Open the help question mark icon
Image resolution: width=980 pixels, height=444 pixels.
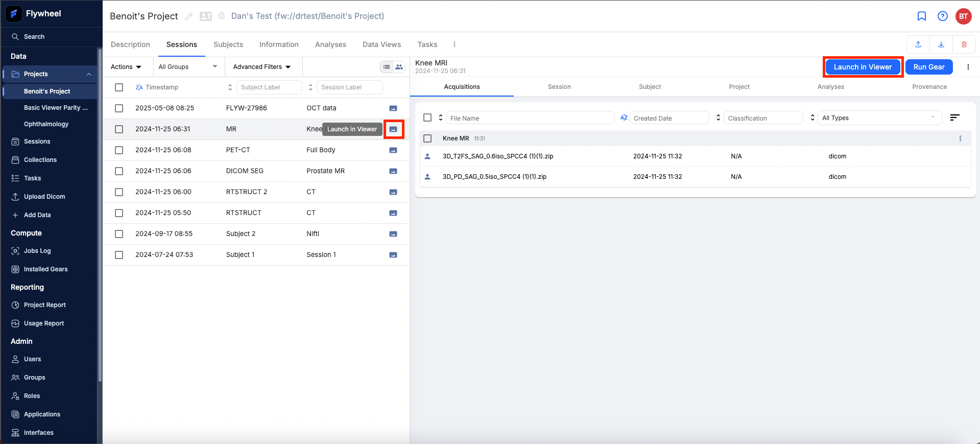[943, 16]
